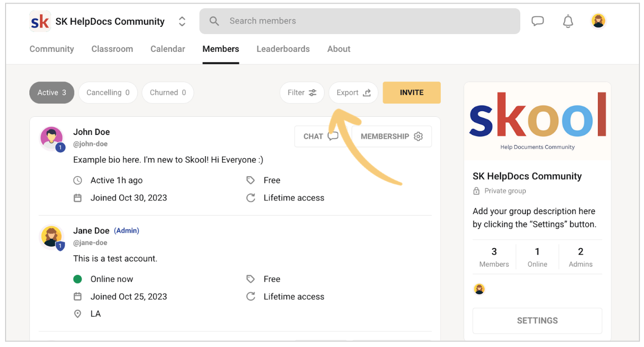Open MEMBERSHIP settings for John Doe
Viewport: 644px width, 347px height.
[x=391, y=136]
